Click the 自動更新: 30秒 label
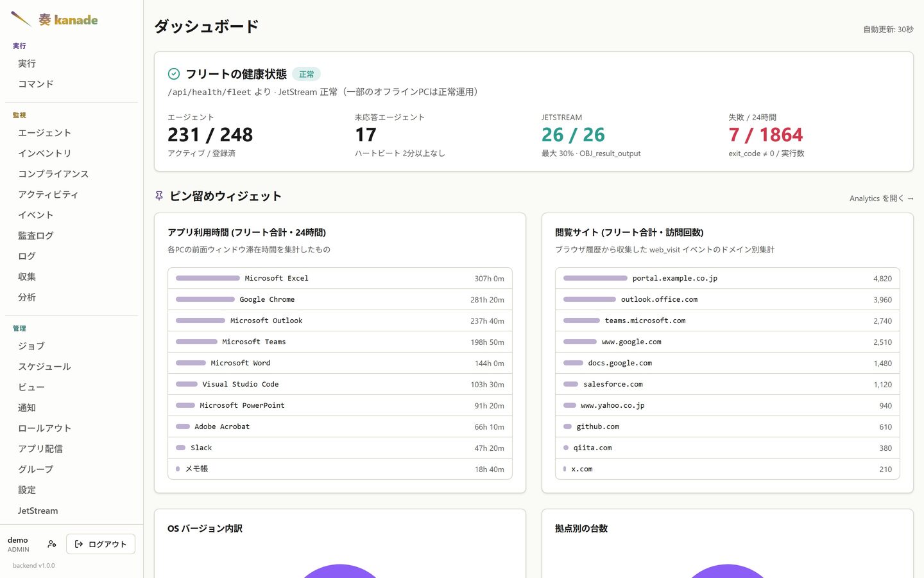 (888, 30)
